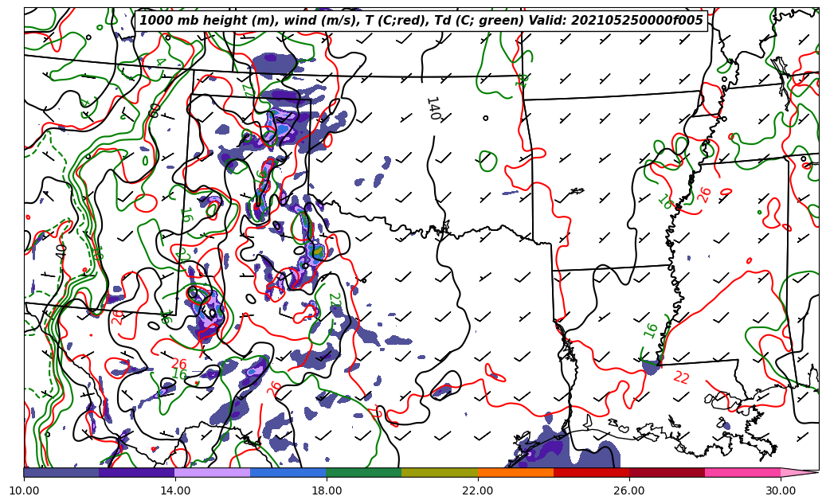Click the dark purple 12–14 colorbar segment
This screenshot has width=826, height=504.
coord(137,472)
